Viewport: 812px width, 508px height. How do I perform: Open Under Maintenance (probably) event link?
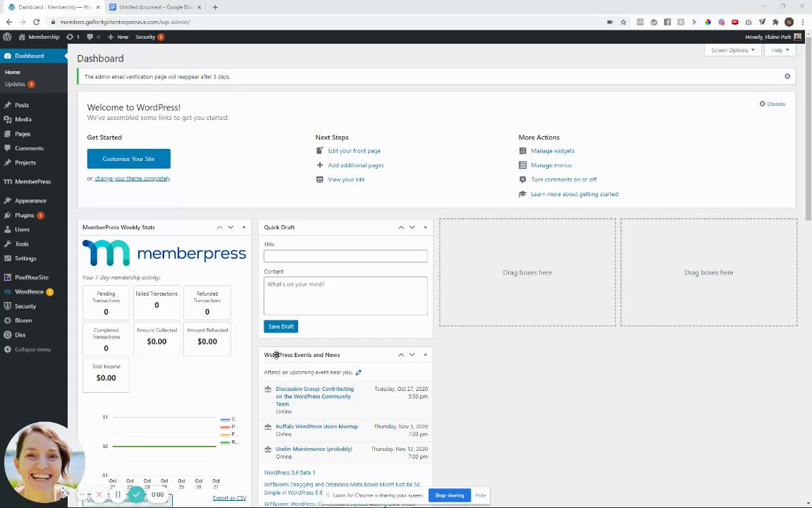tap(314, 449)
